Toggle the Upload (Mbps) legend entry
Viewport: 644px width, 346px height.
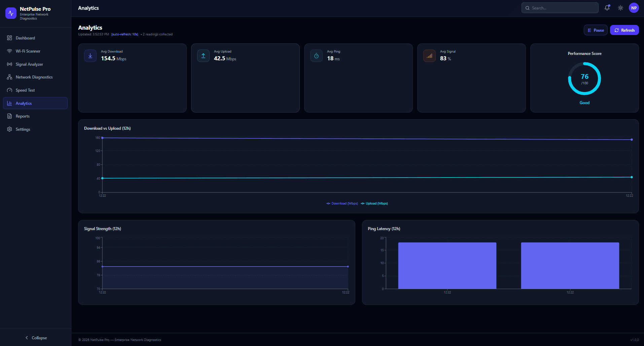pyautogui.click(x=374, y=203)
